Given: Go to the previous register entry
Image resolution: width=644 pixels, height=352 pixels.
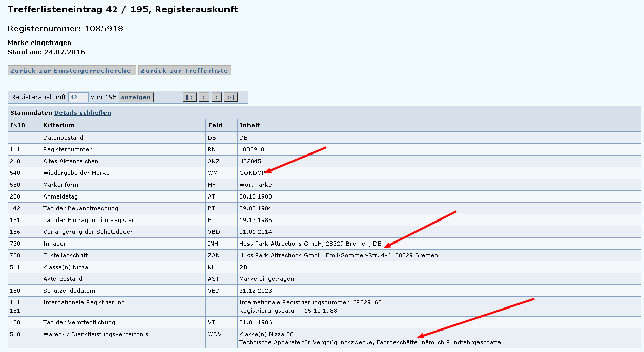Looking at the screenshot, I should click(x=204, y=97).
